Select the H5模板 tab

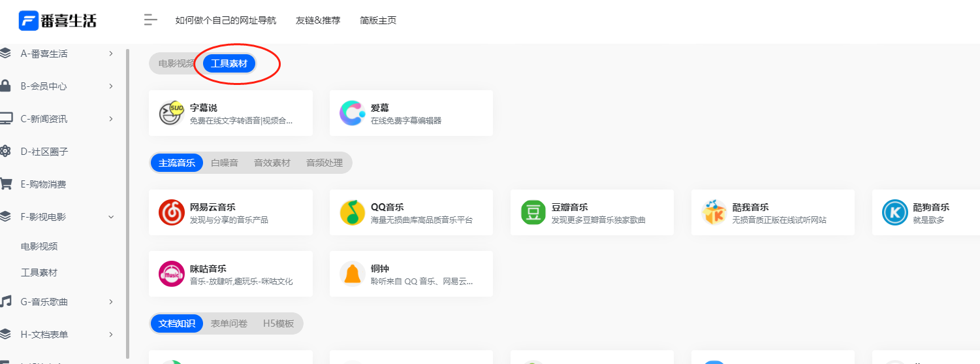(x=279, y=323)
